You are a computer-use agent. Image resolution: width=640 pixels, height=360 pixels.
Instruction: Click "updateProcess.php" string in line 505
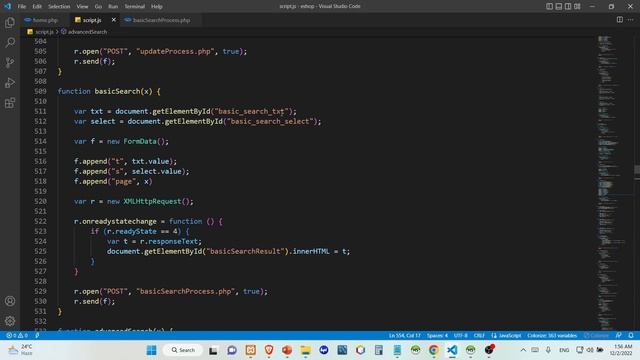pyautogui.click(x=176, y=51)
